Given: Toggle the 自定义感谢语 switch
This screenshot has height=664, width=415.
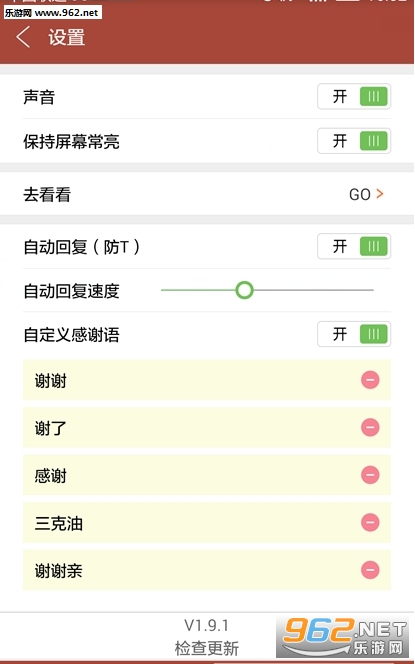Looking at the screenshot, I should [354, 334].
